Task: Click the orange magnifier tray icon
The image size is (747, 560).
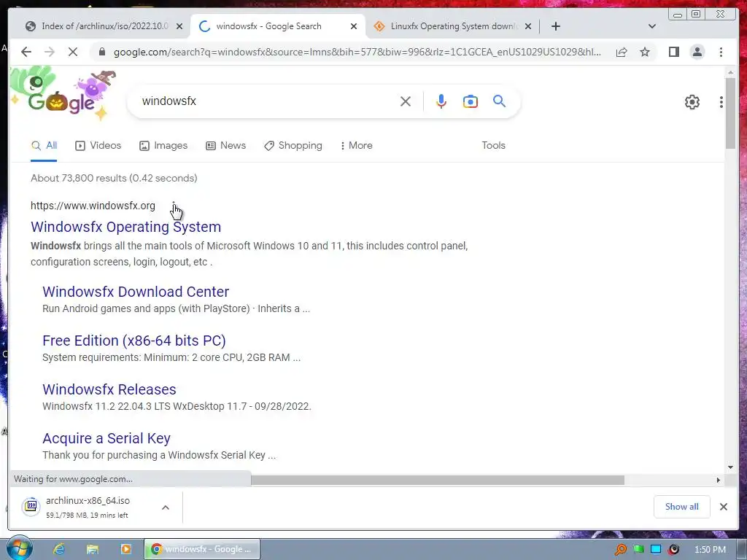Action: [x=621, y=550]
